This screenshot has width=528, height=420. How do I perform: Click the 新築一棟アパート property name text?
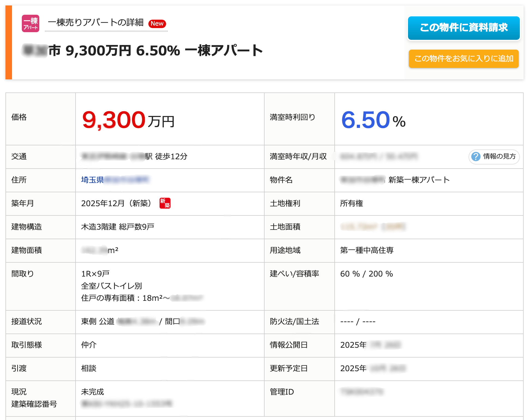tap(419, 180)
